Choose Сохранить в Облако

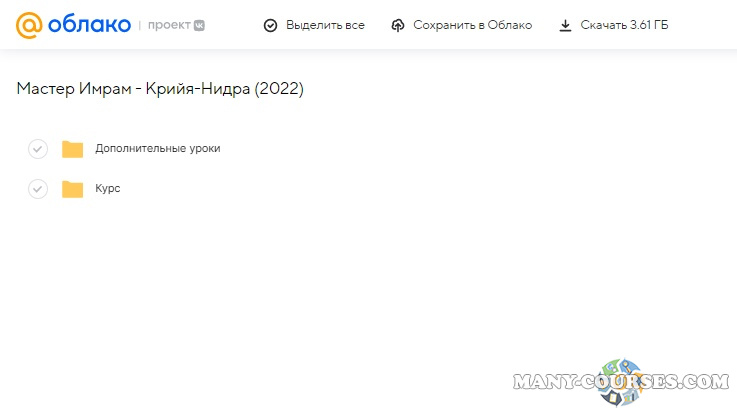[472, 25]
